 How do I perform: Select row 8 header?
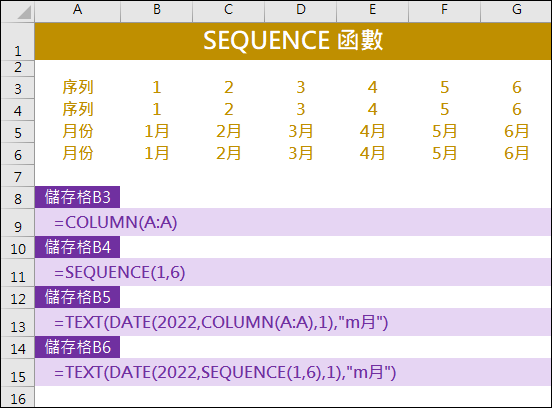pos(18,197)
